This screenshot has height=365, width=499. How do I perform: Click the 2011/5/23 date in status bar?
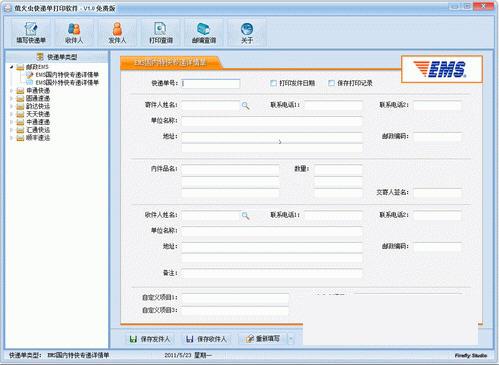[x=178, y=355]
